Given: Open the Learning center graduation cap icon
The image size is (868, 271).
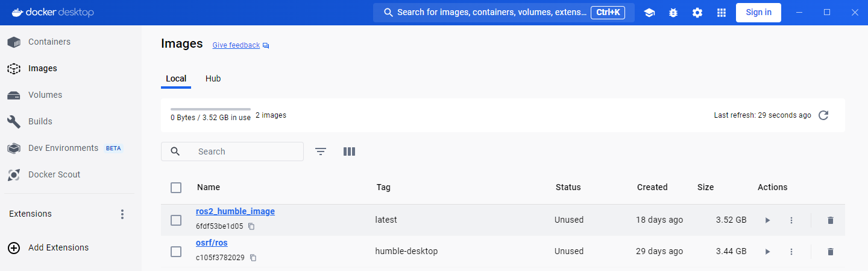Looking at the screenshot, I should (x=649, y=13).
